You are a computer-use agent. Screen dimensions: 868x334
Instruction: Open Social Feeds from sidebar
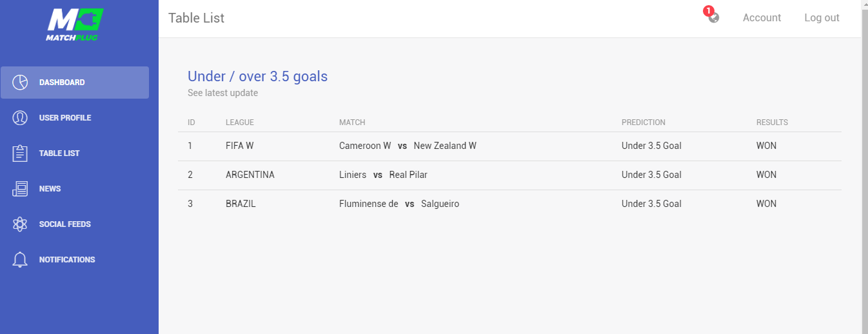65,224
